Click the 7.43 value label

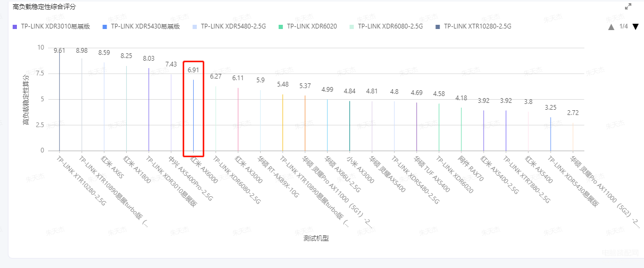pyautogui.click(x=171, y=64)
